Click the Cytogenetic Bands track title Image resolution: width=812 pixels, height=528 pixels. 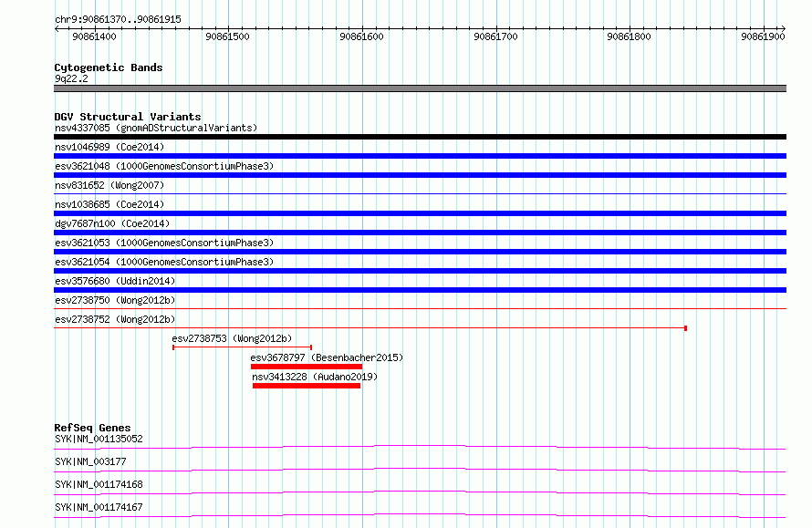tap(109, 67)
